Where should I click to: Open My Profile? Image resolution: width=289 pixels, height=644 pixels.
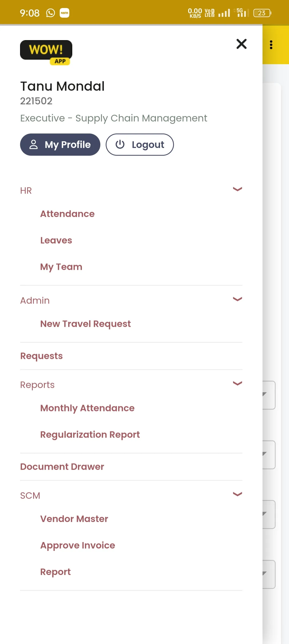(60, 144)
